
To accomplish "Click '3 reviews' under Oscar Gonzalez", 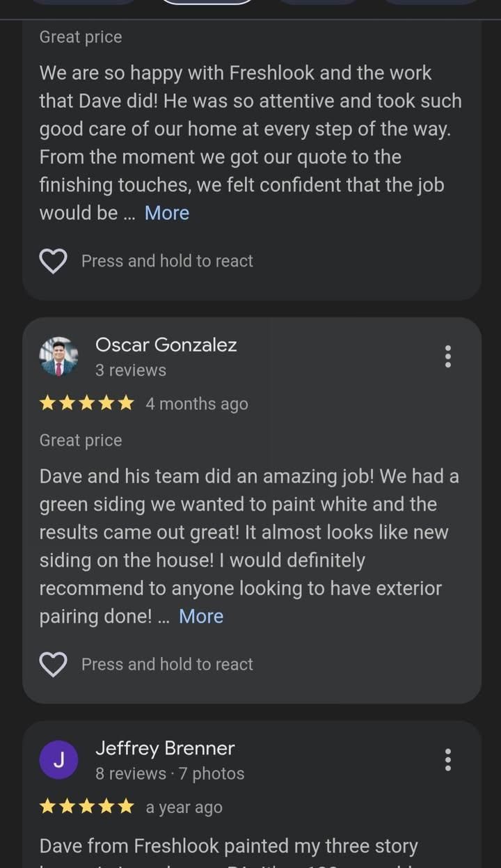I will point(131,370).
